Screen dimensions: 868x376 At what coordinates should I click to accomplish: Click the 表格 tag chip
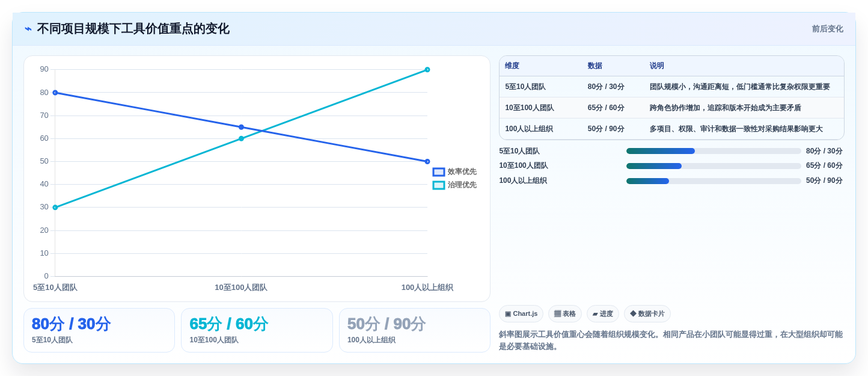[x=565, y=313]
